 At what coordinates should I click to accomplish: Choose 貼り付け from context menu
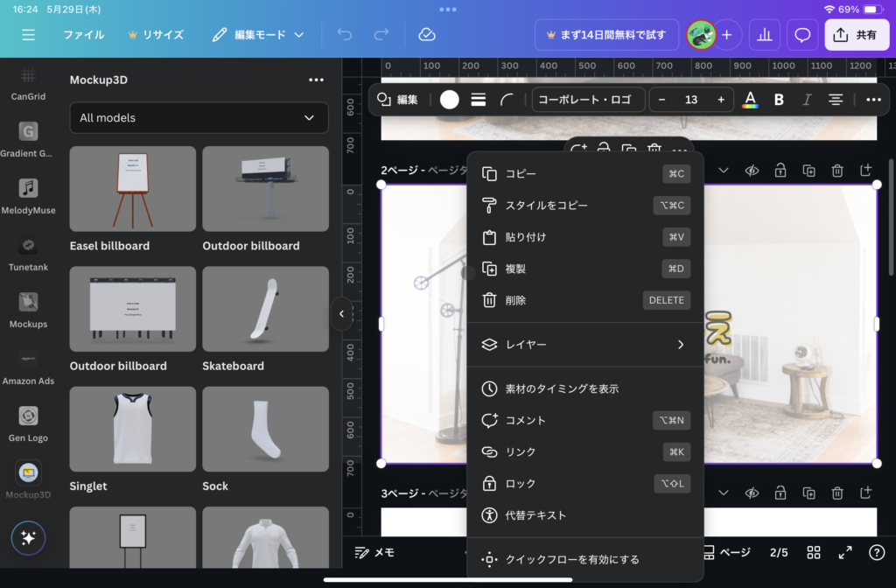pos(585,237)
